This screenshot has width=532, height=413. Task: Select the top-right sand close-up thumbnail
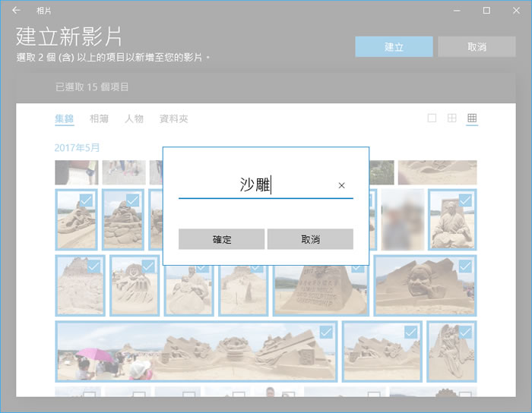[437, 172]
